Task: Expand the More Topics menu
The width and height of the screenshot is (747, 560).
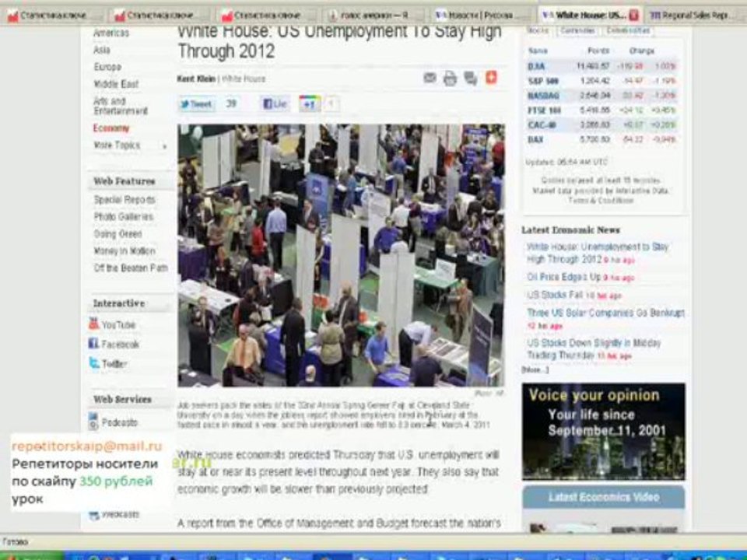Action: (x=130, y=145)
